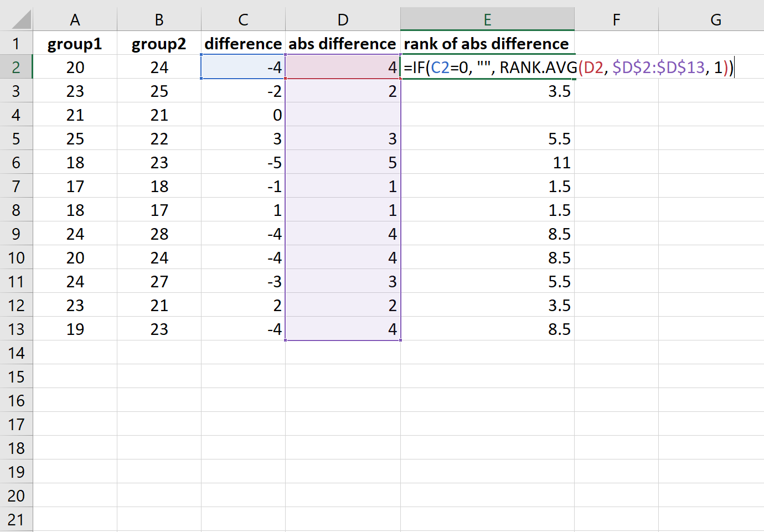Image resolution: width=764 pixels, height=532 pixels.
Task: Click the cell containing the group1 header
Action: pos(75,43)
